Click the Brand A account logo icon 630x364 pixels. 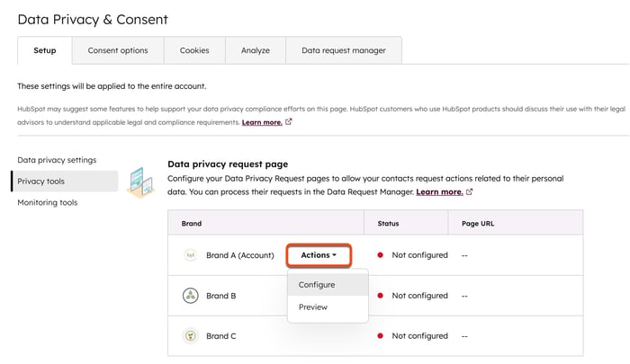[191, 255]
